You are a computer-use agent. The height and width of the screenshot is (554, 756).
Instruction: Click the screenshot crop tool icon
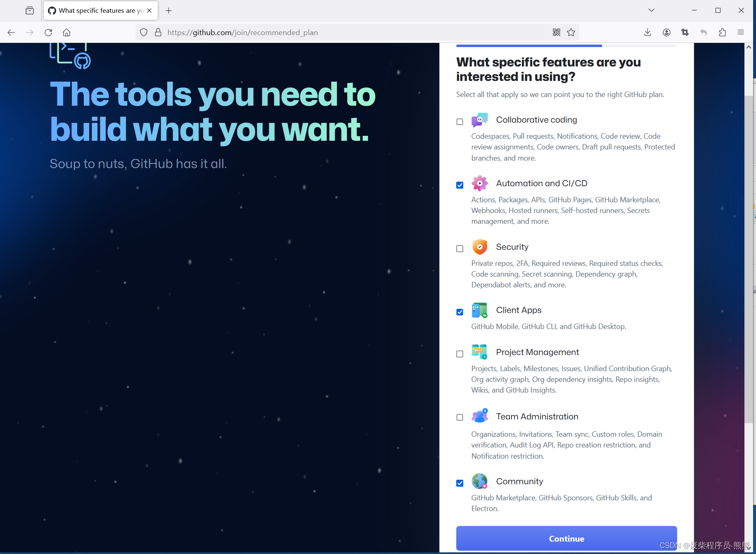pyautogui.click(x=685, y=32)
